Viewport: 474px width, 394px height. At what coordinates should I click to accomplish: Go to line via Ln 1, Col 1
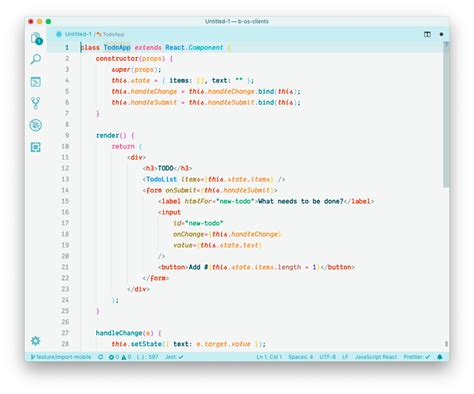point(269,357)
